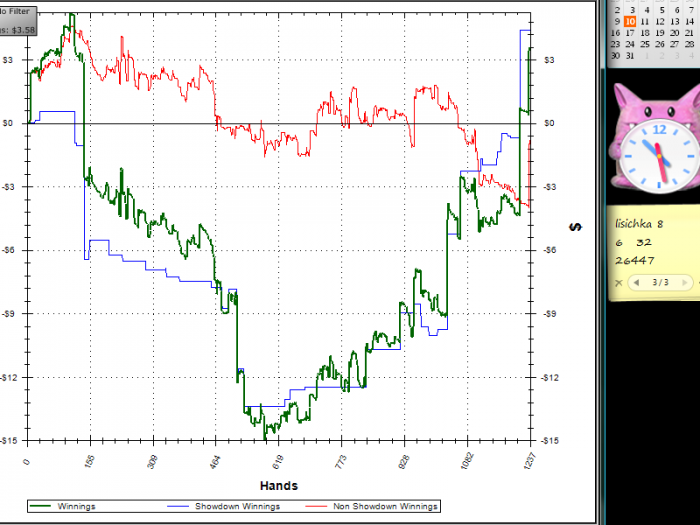Click date 16 in the calendar gadget
Viewport: 700px width, 525px height.
[x=615, y=33]
